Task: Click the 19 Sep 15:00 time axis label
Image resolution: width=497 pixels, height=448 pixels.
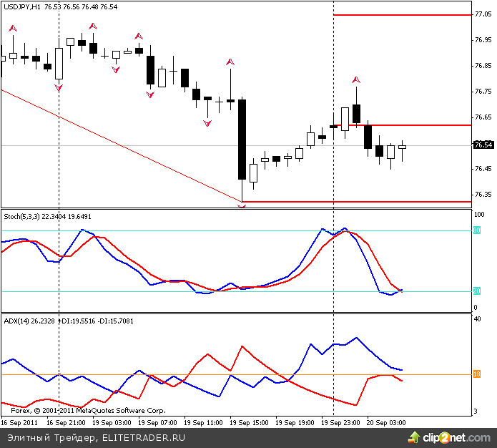Action: [243, 423]
